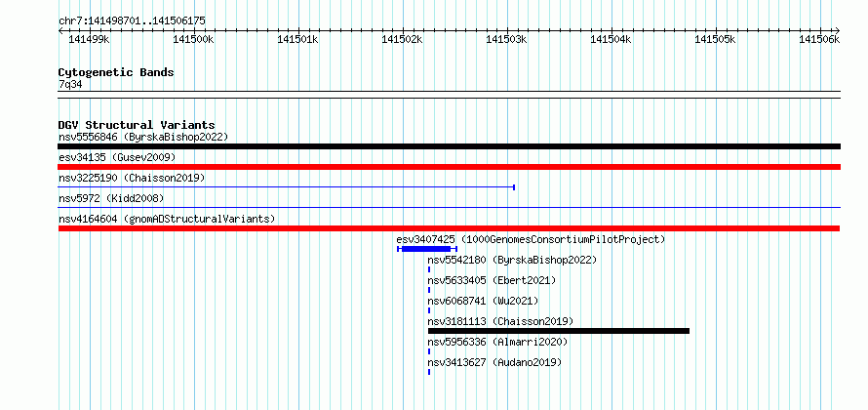Image resolution: width=868 pixels, height=410 pixels.
Task: Open nsv3413627 (Audano2019) label
Action: pyautogui.click(x=494, y=362)
